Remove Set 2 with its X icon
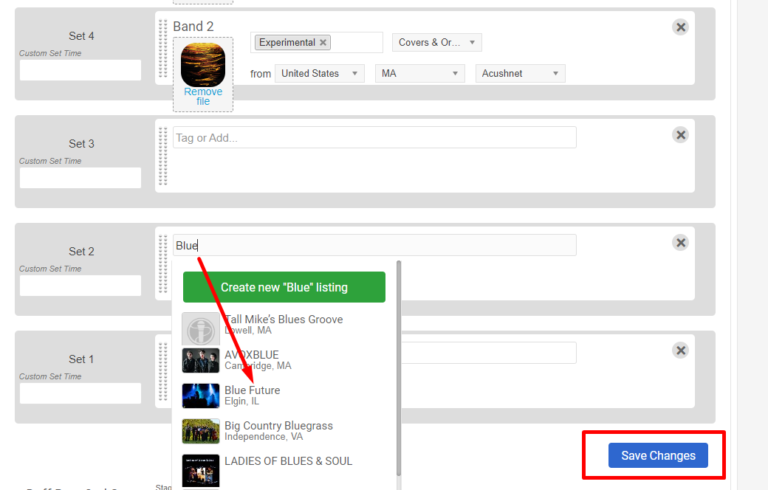 (680, 243)
